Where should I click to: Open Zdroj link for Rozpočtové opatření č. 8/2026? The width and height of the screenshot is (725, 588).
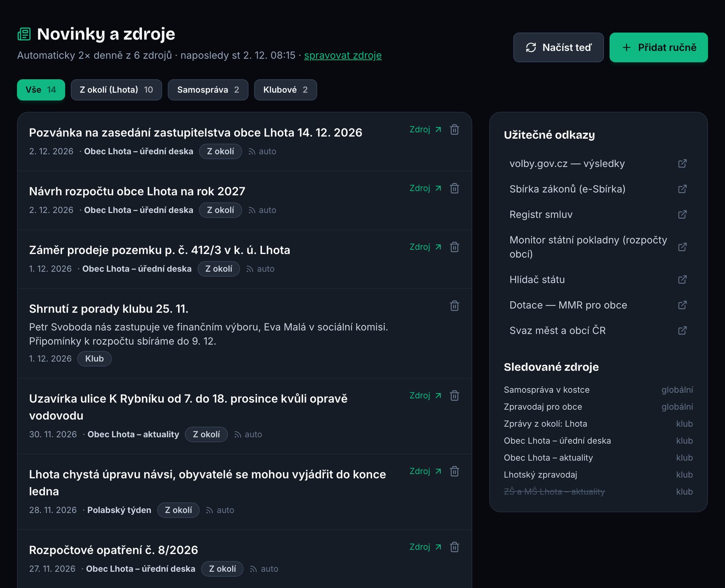click(425, 547)
